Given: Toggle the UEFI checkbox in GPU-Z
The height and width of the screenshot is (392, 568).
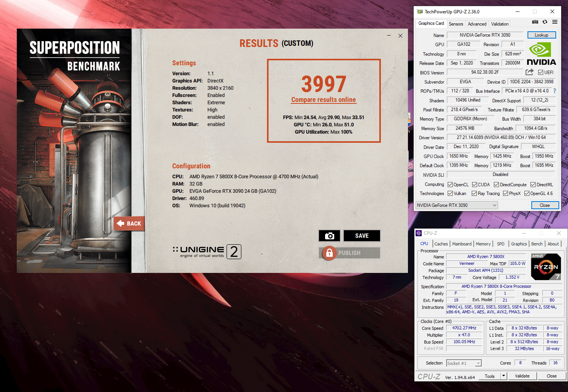Looking at the screenshot, I should pos(540,73).
